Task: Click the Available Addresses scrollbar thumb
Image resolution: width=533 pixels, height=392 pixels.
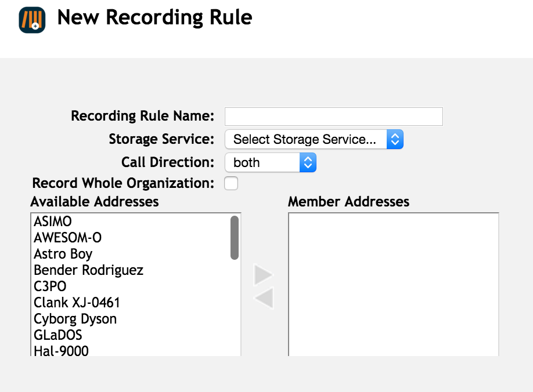Action: coord(234,238)
